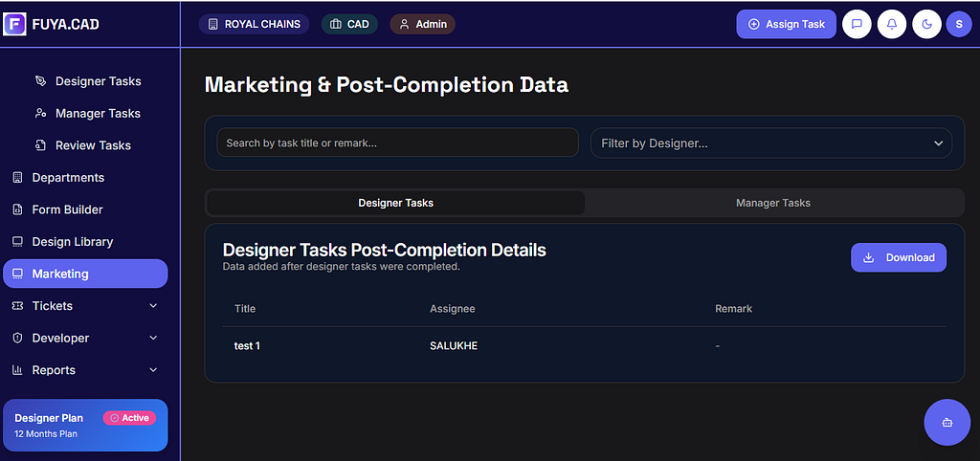This screenshot has width=980, height=461.
Task: Open Review Tasks in sidebar
Action: 93,145
